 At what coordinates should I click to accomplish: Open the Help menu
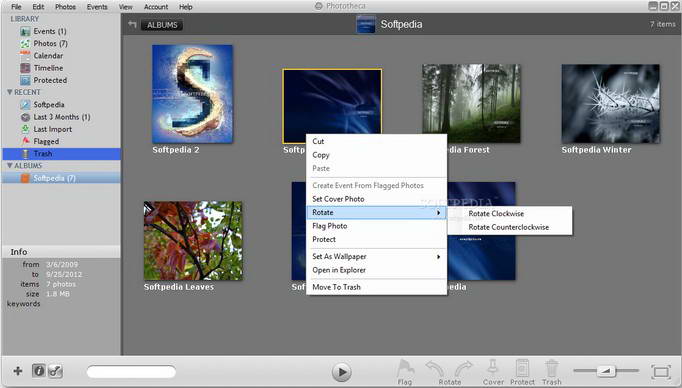click(186, 7)
